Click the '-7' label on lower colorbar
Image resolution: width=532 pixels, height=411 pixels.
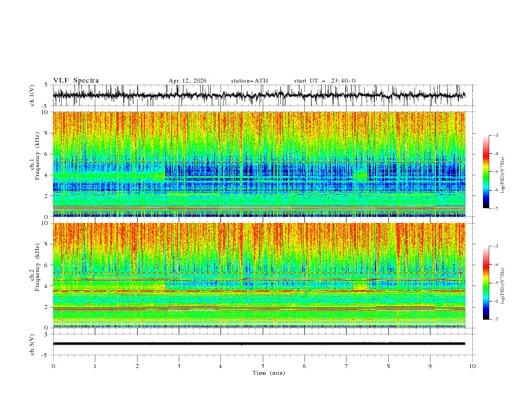coord(496,320)
